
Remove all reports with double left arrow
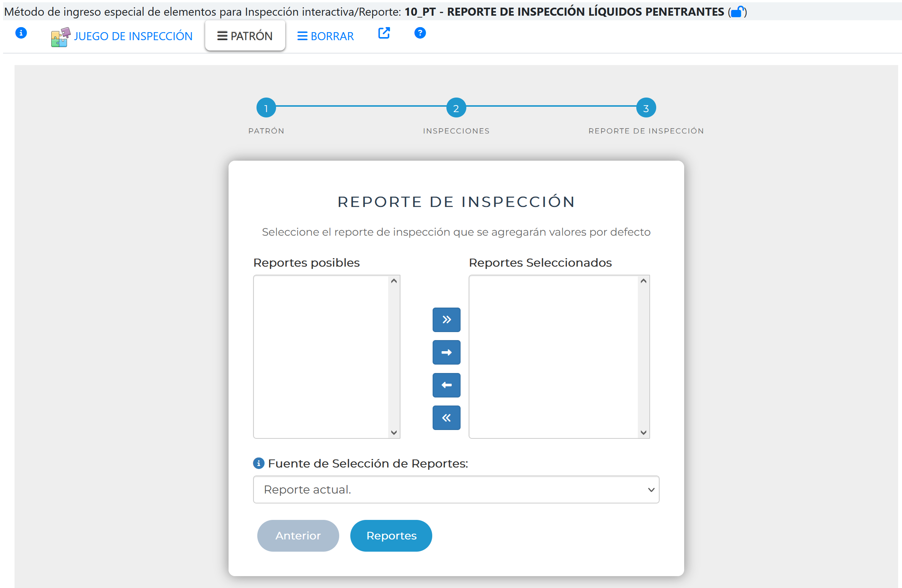click(446, 418)
